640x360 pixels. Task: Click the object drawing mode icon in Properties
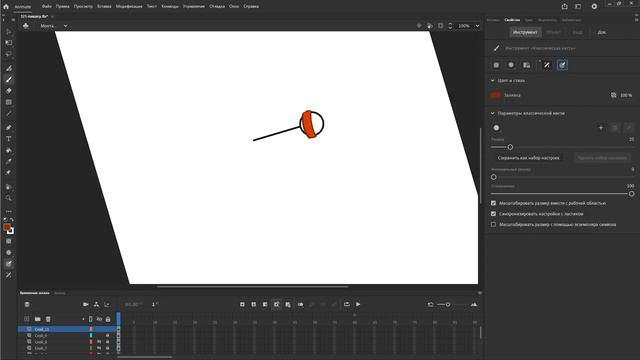(496, 65)
